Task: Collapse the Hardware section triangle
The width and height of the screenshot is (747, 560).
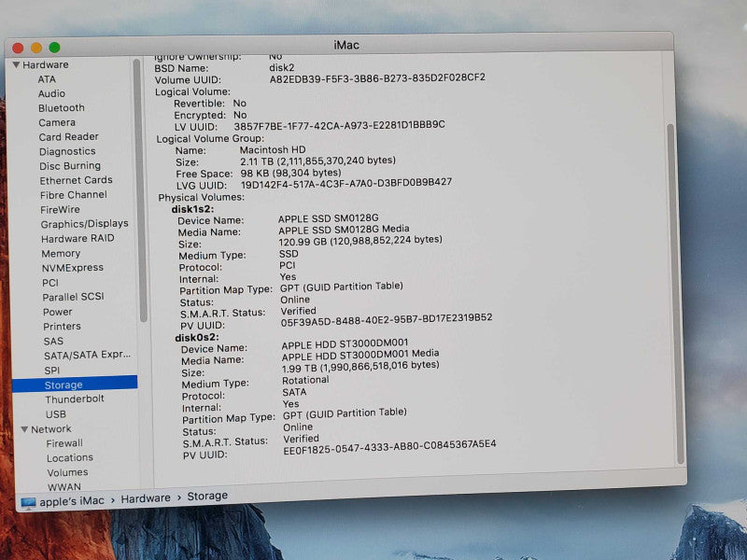Action: coord(16,64)
